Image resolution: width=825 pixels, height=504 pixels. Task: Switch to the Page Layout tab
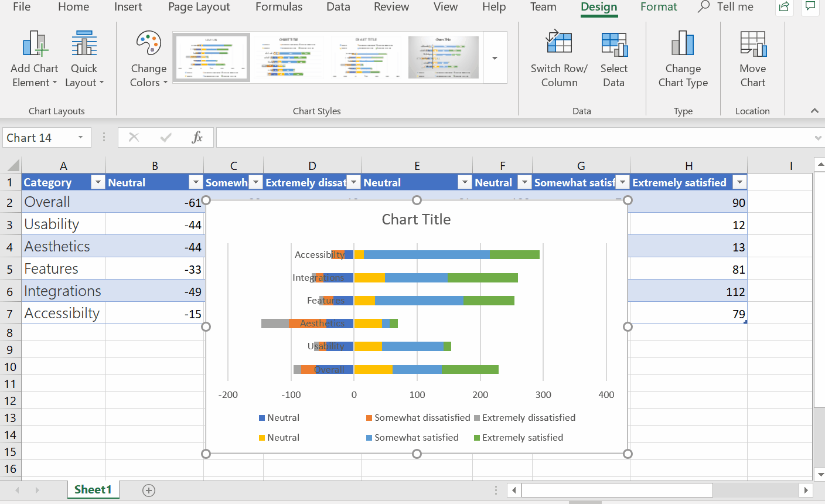tap(199, 7)
